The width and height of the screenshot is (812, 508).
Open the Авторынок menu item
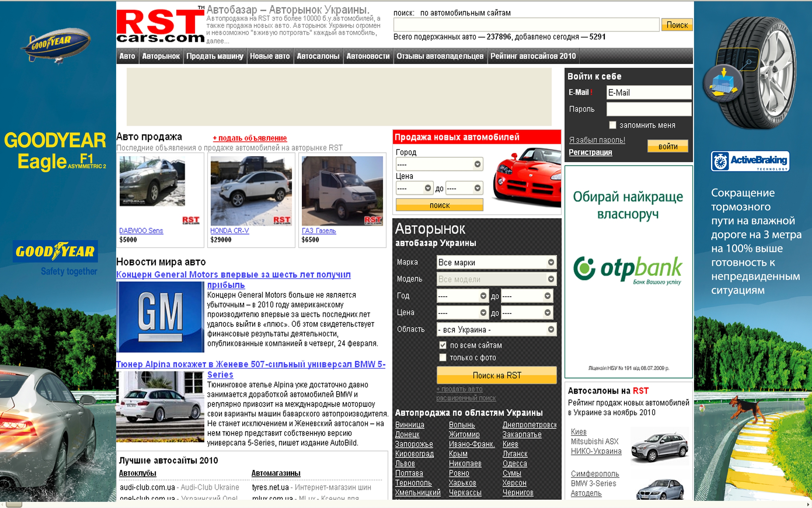(161, 56)
